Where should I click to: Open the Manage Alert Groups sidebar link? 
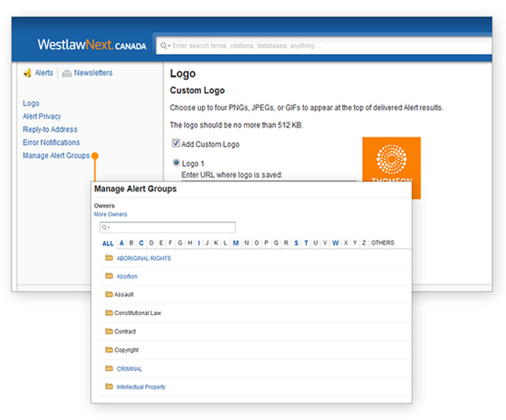pyautogui.click(x=56, y=156)
